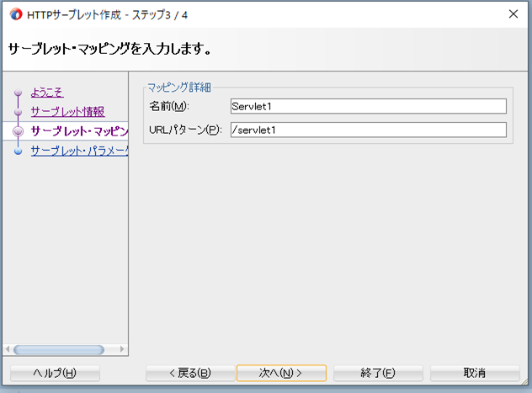Go back using the 戻る(B) button
This screenshot has height=393, width=532.
tap(189, 373)
